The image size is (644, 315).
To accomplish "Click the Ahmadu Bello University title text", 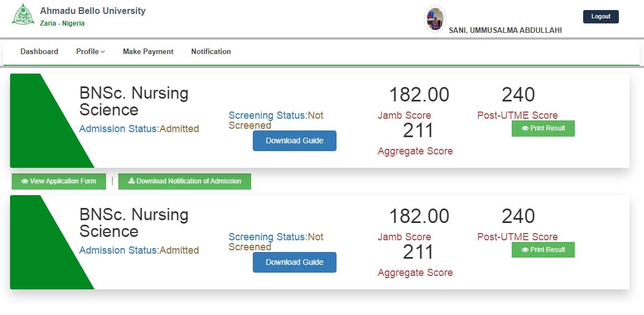I will [93, 11].
